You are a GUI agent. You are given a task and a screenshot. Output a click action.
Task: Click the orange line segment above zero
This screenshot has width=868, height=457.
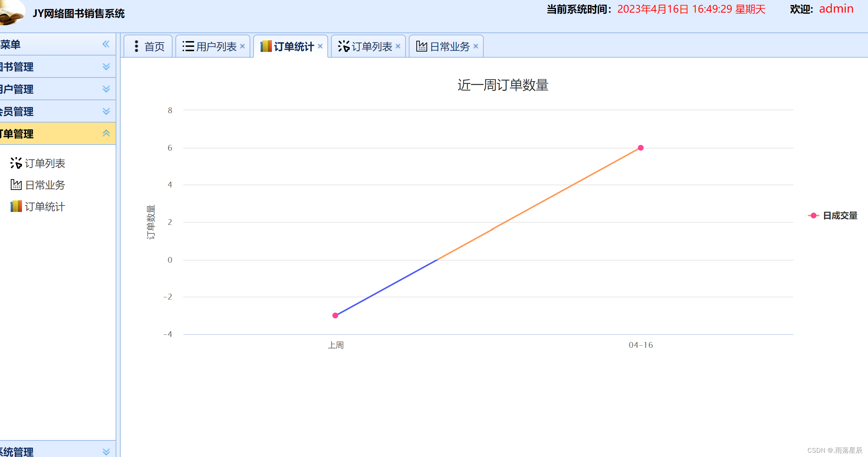pos(539,204)
